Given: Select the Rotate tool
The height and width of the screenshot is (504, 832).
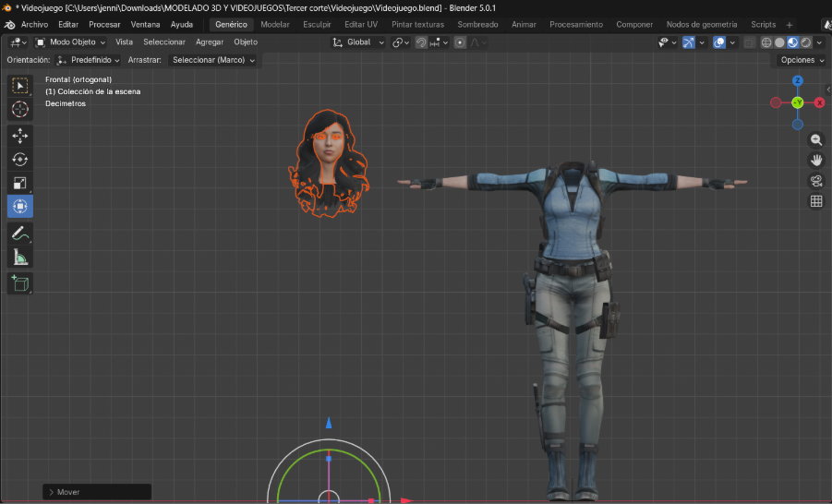Looking at the screenshot, I should [x=20, y=159].
